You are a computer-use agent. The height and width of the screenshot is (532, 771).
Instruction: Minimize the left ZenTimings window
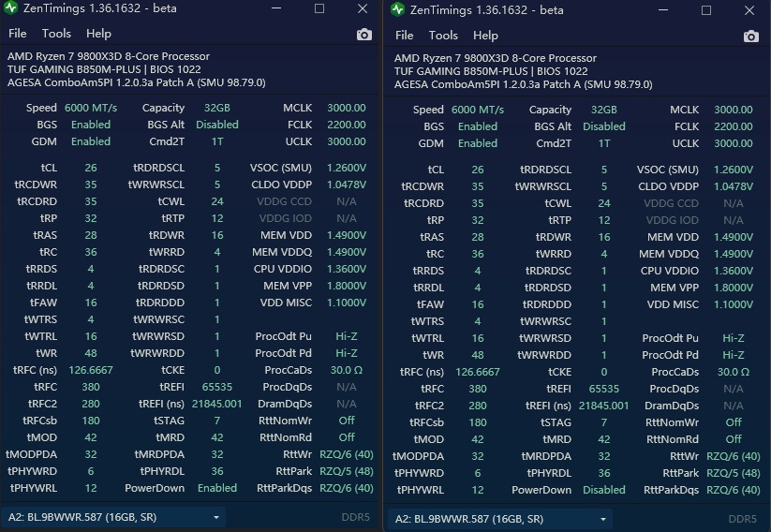276,8
